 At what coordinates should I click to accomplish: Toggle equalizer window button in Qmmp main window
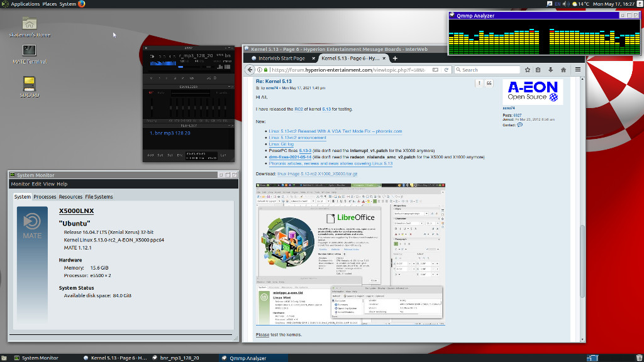point(220,67)
